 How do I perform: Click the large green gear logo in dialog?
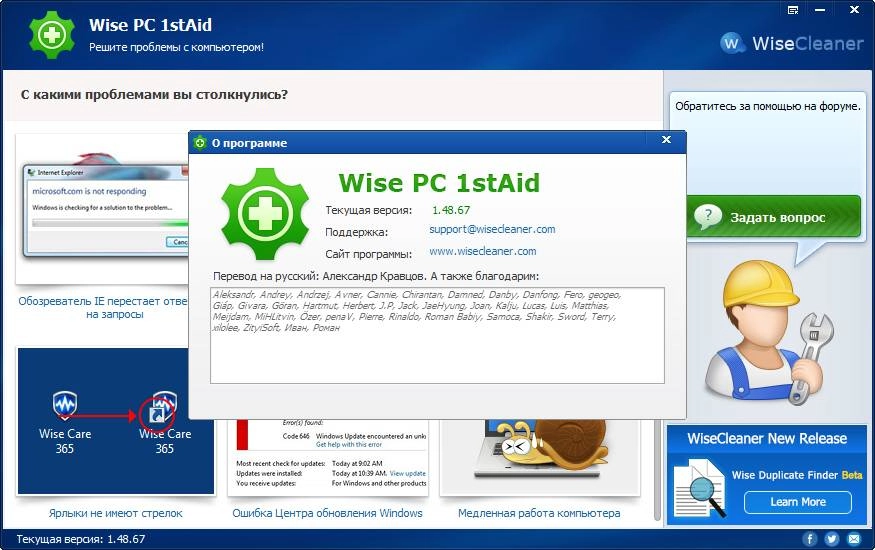[265, 214]
